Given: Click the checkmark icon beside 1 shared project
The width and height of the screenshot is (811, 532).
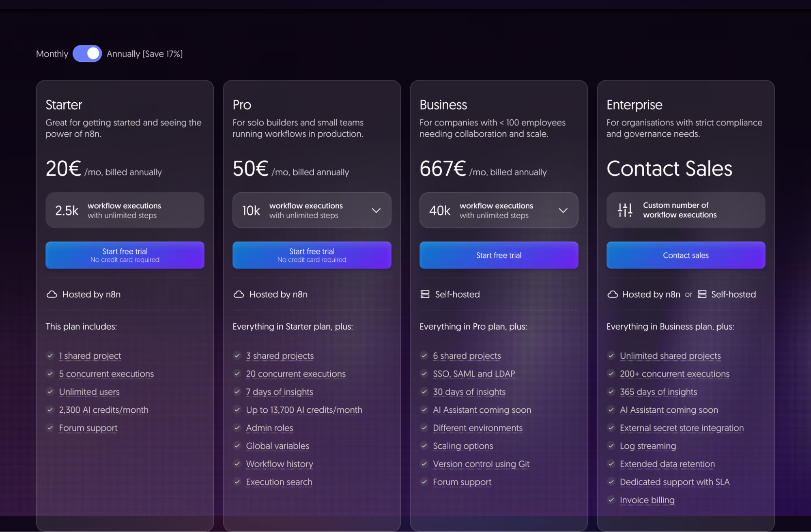Looking at the screenshot, I should 50,356.
